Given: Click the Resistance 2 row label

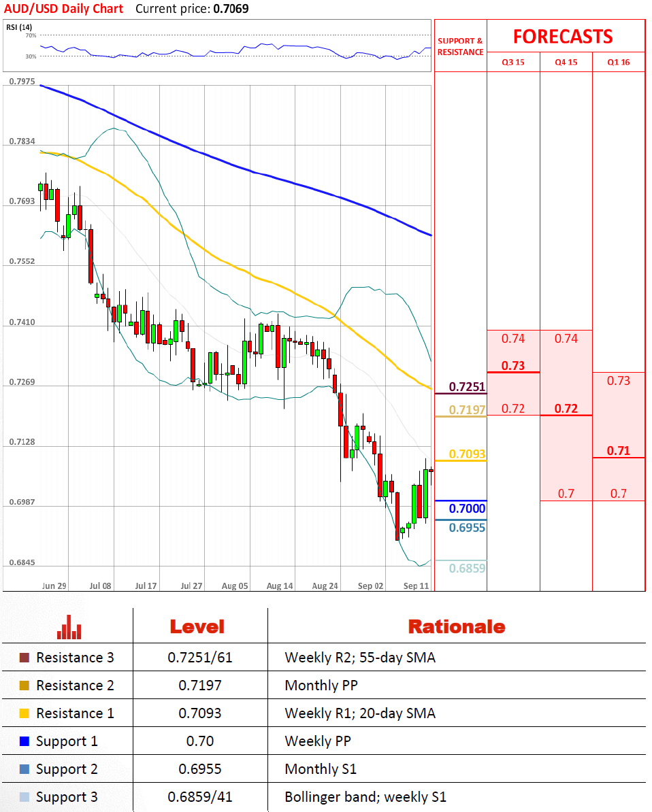Looking at the screenshot, I should click(x=75, y=686).
